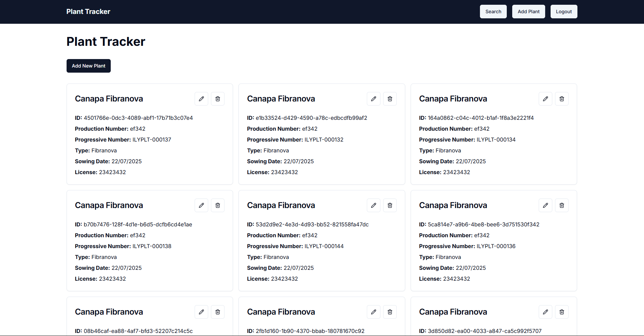Viewport: 644px width, 336px height.
Task: Click trash icon on ILYPLT-000132 card
Action: pyautogui.click(x=390, y=99)
